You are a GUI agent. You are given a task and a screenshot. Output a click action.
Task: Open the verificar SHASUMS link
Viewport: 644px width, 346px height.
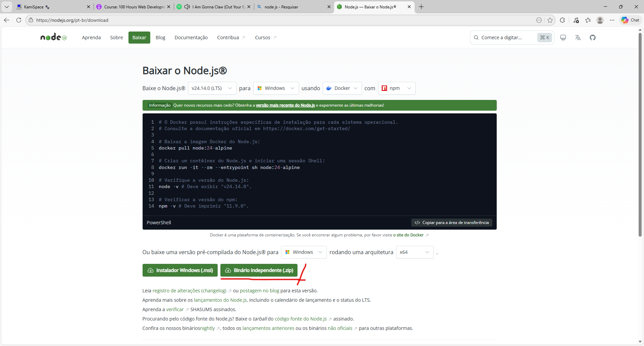click(x=177, y=309)
